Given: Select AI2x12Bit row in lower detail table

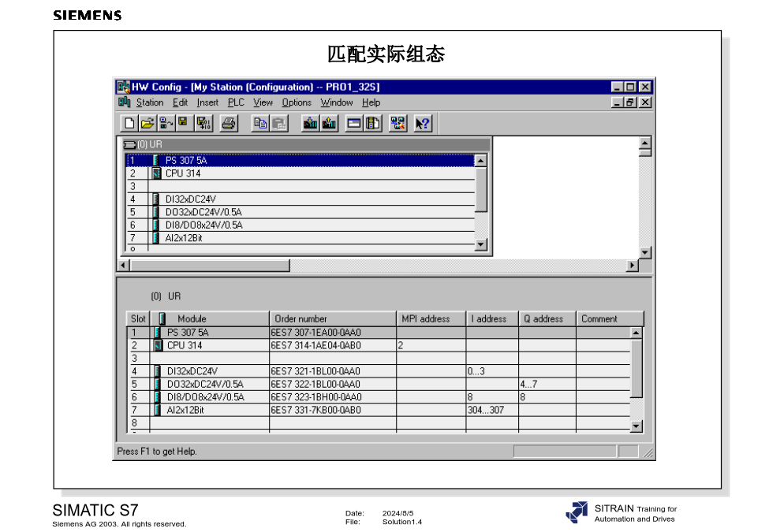Looking at the screenshot, I should (185, 410).
